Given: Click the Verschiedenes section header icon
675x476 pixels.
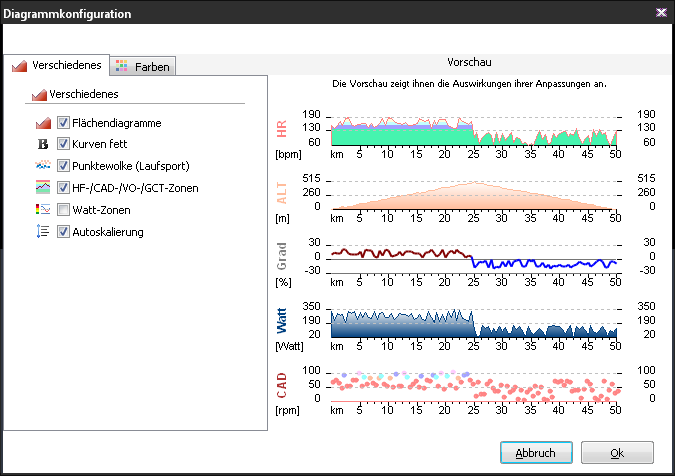Looking at the screenshot, I should coord(39,94).
